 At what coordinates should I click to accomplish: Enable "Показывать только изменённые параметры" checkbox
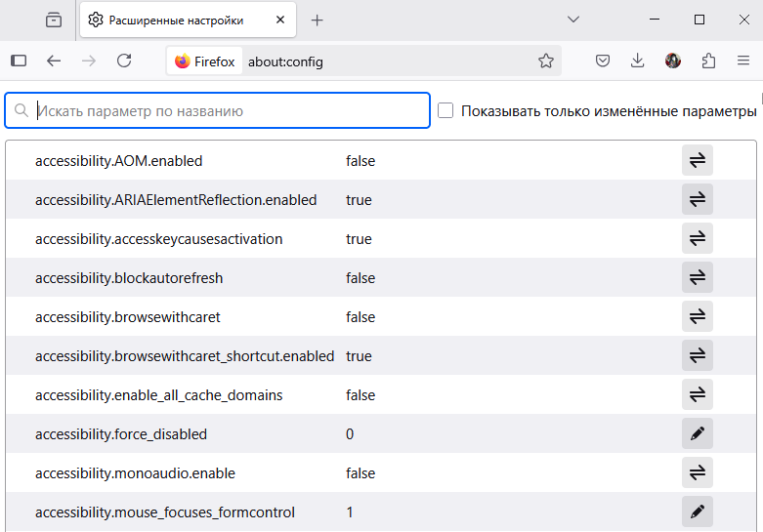(x=445, y=111)
